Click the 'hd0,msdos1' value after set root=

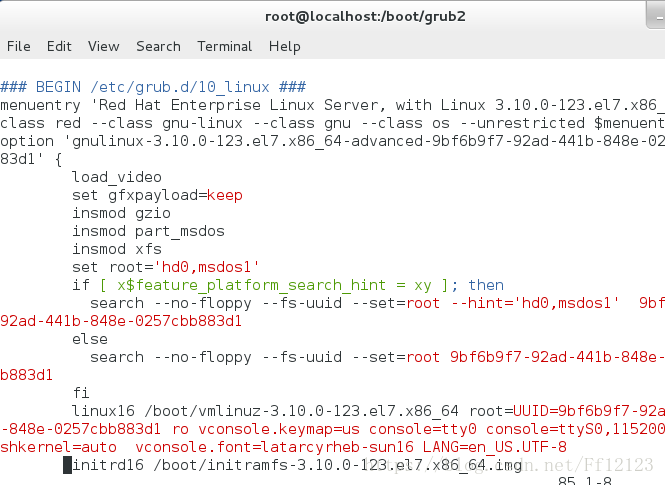click(x=207, y=267)
